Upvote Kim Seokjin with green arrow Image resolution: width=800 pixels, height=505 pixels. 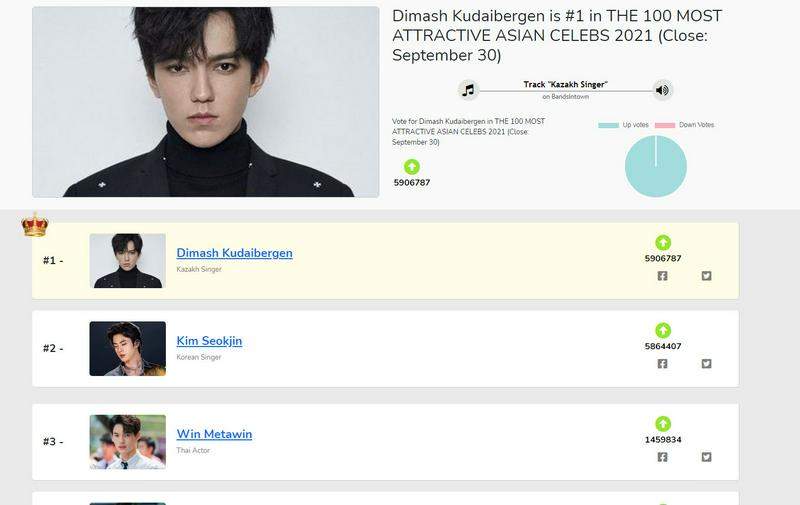(663, 331)
